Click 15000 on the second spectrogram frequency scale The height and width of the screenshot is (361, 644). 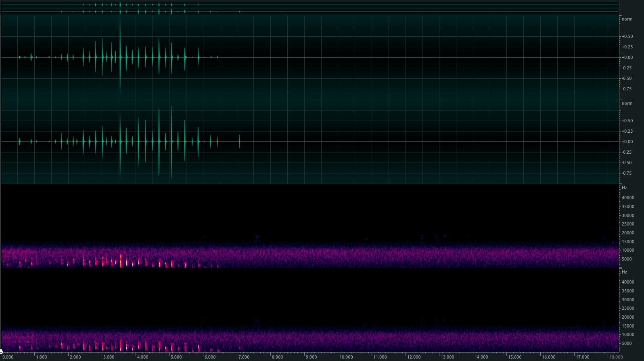click(628, 326)
